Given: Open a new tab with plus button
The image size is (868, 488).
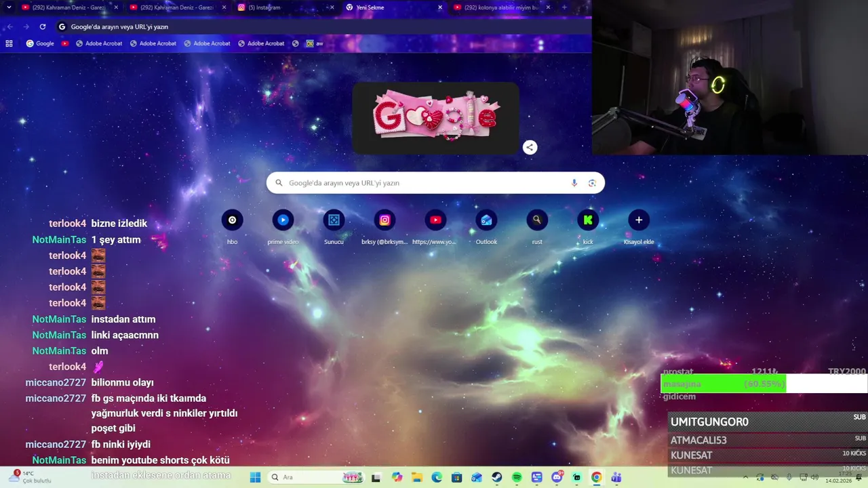Looking at the screenshot, I should tap(564, 7).
